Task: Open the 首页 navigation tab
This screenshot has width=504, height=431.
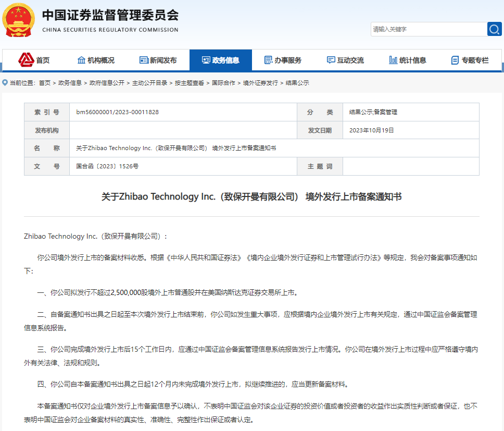Action: pyautogui.click(x=33, y=60)
